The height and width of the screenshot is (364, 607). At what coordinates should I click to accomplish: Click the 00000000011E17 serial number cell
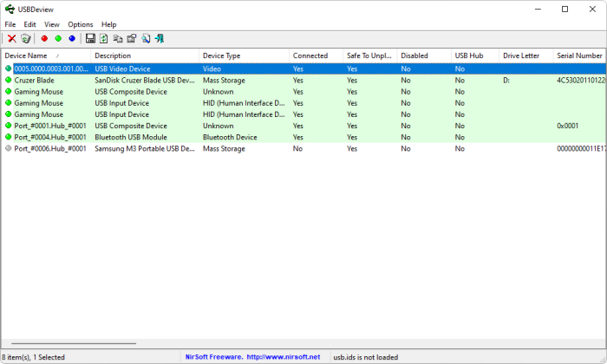581,148
